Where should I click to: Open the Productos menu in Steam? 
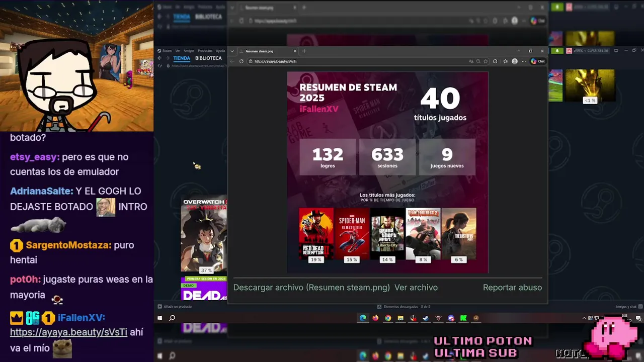tap(205, 51)
